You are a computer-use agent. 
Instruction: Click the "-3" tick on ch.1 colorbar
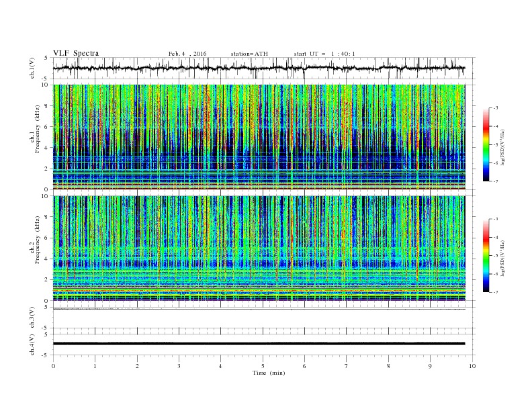496,108
